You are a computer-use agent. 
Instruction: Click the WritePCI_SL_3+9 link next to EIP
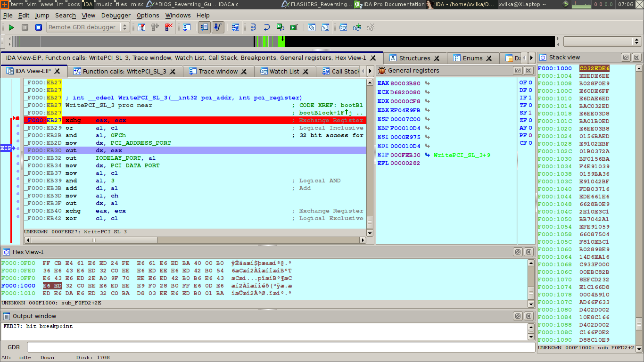pos(462,155)
